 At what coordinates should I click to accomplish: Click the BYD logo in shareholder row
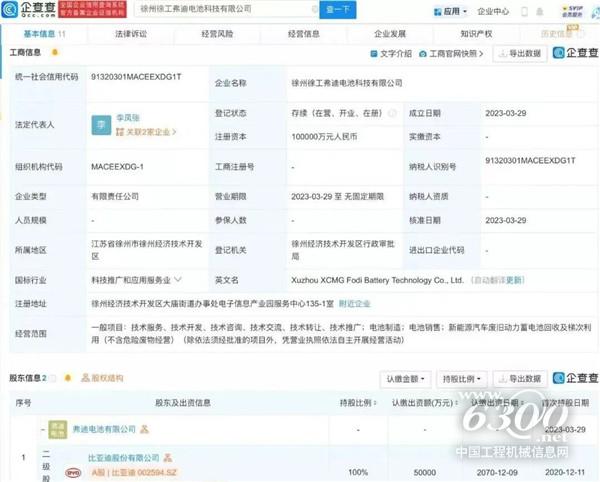click(x=72, y=470)
